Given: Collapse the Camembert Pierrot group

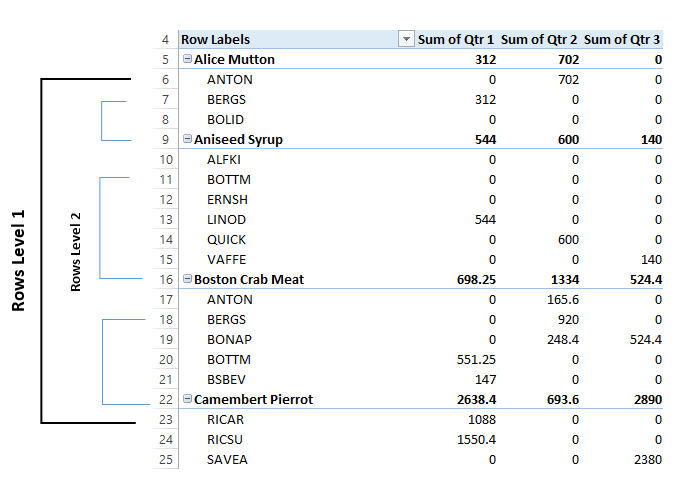Looking at the screenshot, I should click(x=187, y=400).
